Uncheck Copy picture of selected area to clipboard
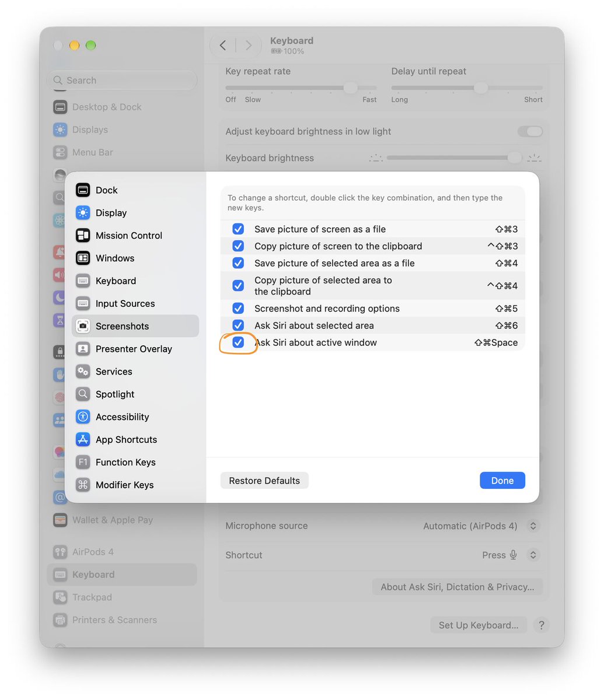The height and width of the screenshot is (700, 604). [x=238, y=286]
